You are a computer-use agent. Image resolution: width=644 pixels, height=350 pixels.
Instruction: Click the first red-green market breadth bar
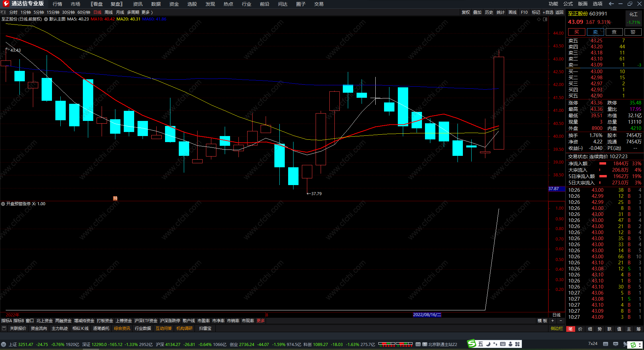pos(387,344)
